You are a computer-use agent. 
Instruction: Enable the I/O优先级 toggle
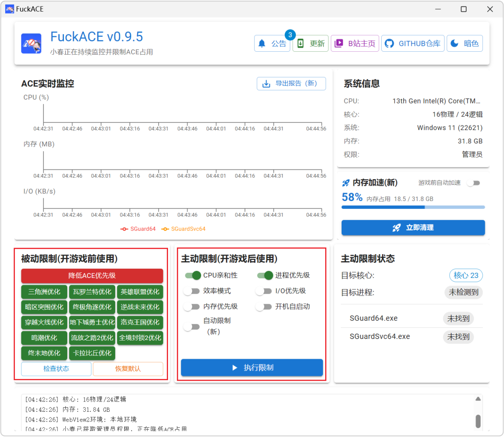coord(264,291)
